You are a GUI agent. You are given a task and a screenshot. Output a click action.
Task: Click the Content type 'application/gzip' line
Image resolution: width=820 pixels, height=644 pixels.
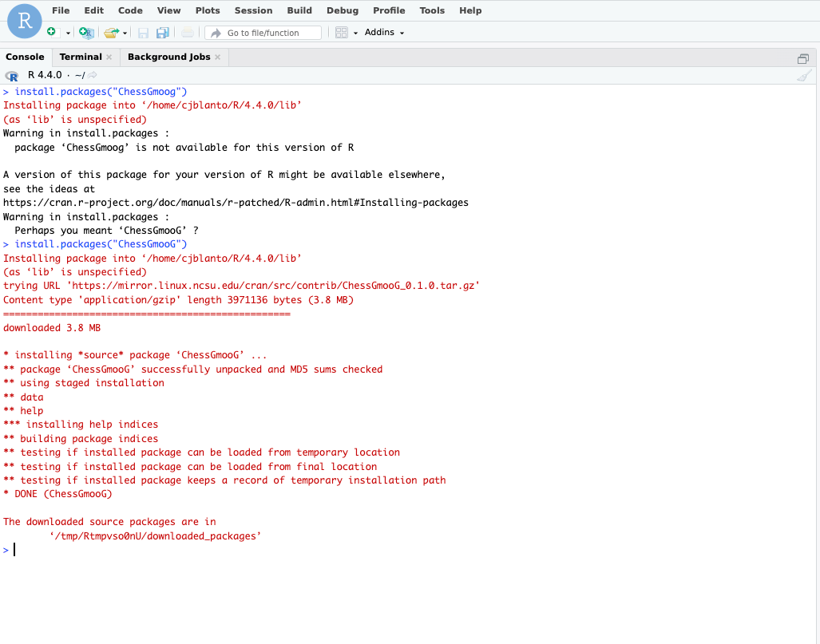(178, 300)
